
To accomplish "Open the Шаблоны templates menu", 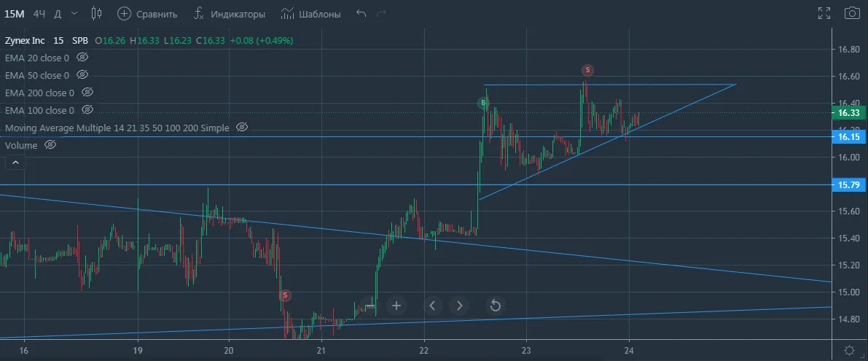I will (x=310, y=14).
